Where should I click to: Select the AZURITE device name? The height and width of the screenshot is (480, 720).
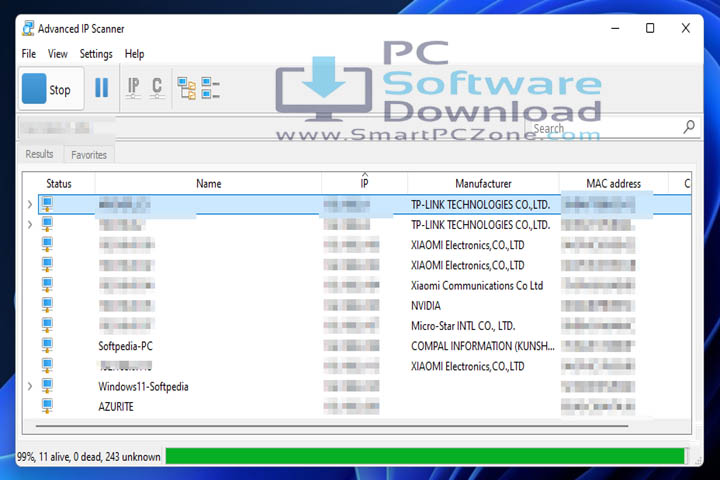[116, 407]
